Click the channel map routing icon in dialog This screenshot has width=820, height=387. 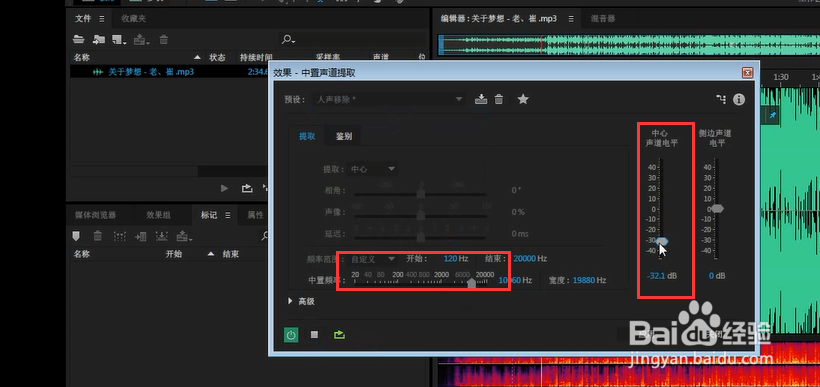[x=721, y=99]
